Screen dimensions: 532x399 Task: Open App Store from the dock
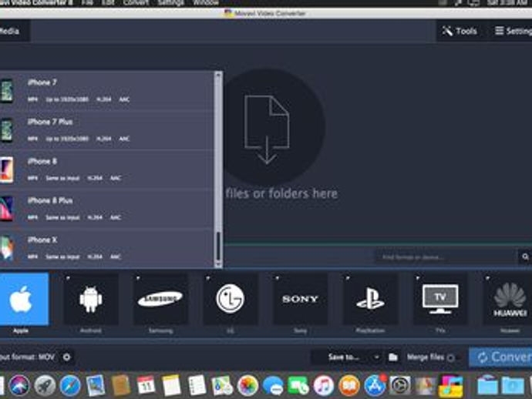pos(375,385)
